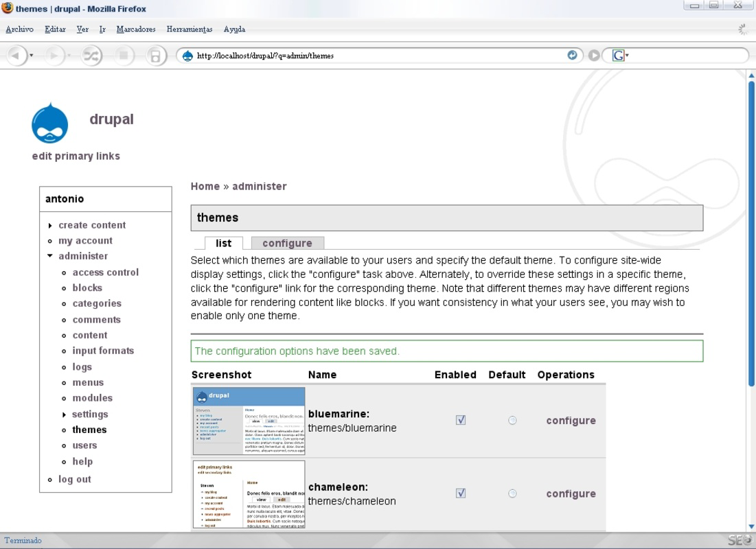Click the chameleon theme screenshot thumbnail
The width and height of the screenshot is (756, 549).
click(x=249, y=494)
